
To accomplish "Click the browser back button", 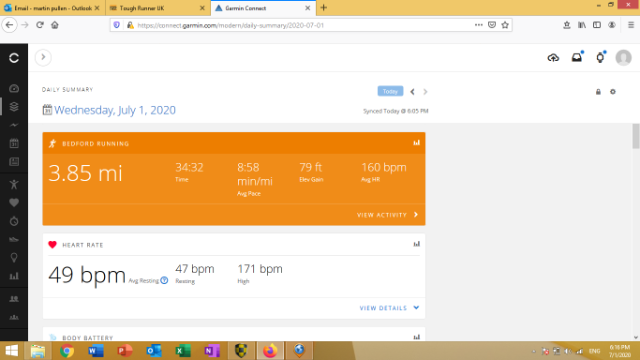I will (x=9, y=25).
